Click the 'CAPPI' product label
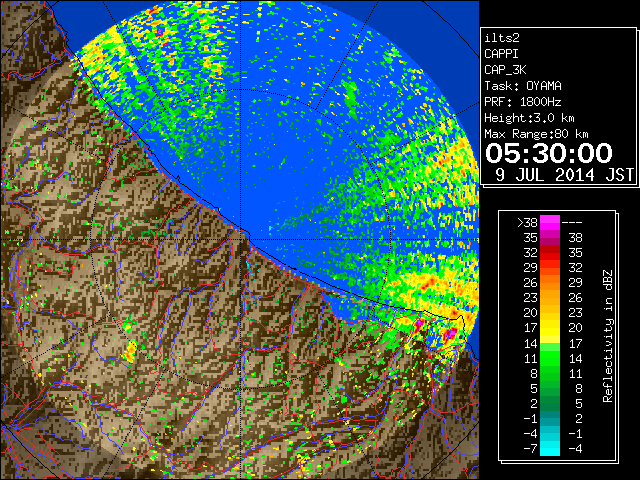The image size is (640, 480). [501, 54]
